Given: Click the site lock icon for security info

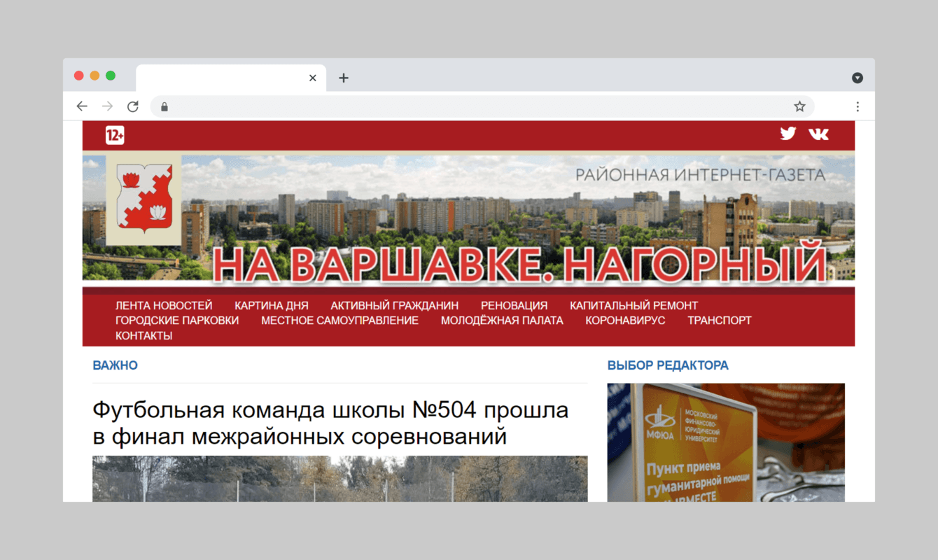Looking at the screenshot, I should (164, 106).
